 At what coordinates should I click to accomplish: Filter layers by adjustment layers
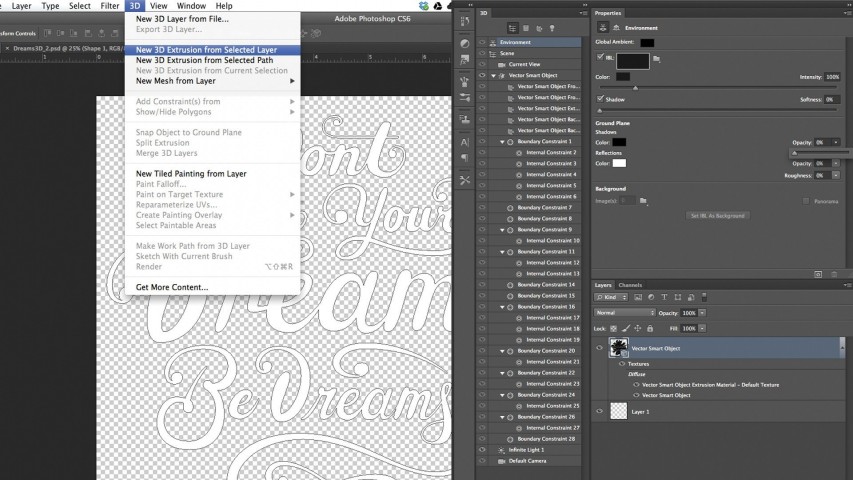tap(651, 297)
